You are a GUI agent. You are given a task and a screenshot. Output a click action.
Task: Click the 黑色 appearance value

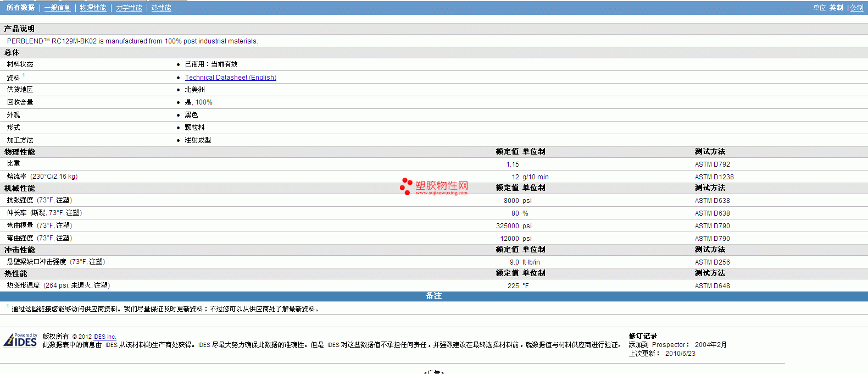[x=191, y=115]
